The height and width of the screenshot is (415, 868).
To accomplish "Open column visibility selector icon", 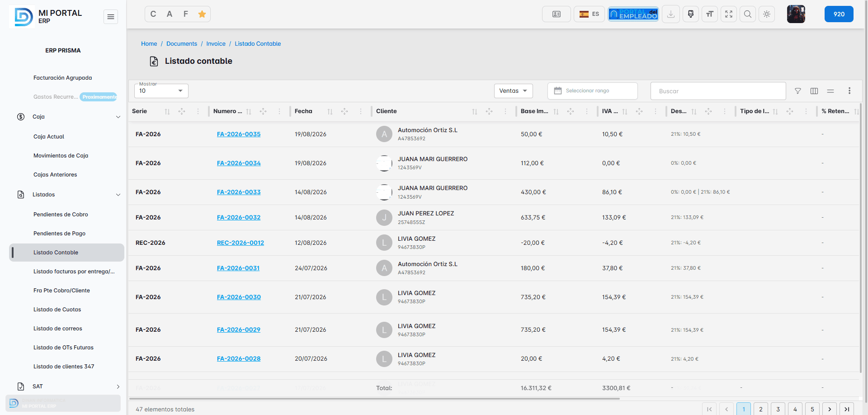I will 814,91.
